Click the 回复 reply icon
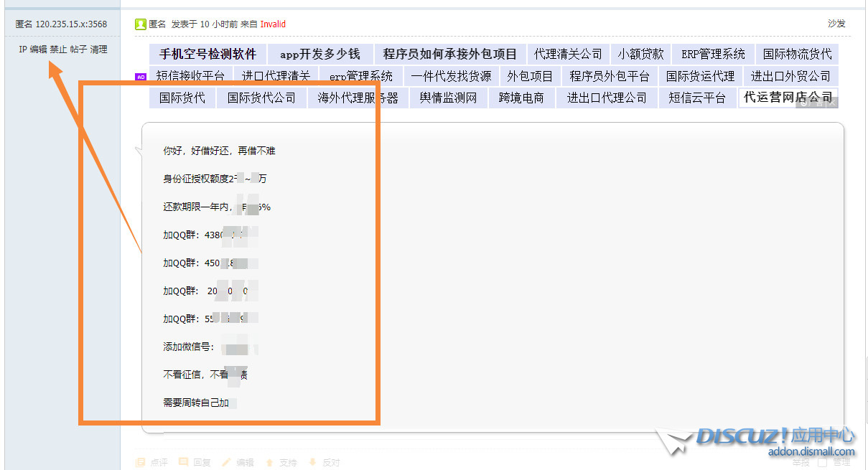The height and width of the screenshot is (470, 868). pyautogui.click(x=183, y=461)
